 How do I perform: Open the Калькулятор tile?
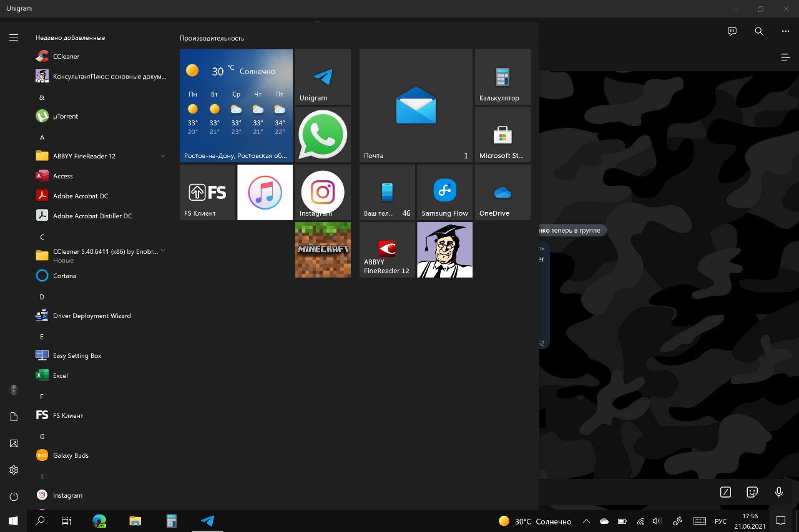pos(502,77)
